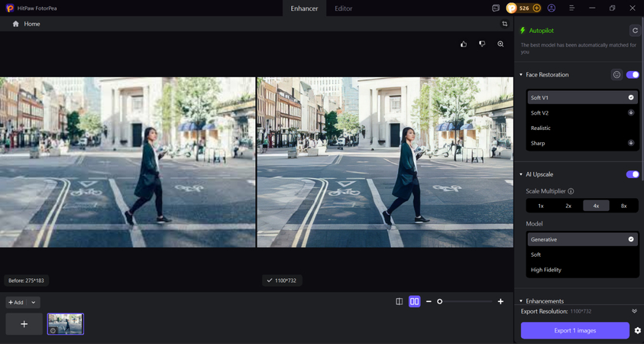Zoom out with the minus icon

429,302
